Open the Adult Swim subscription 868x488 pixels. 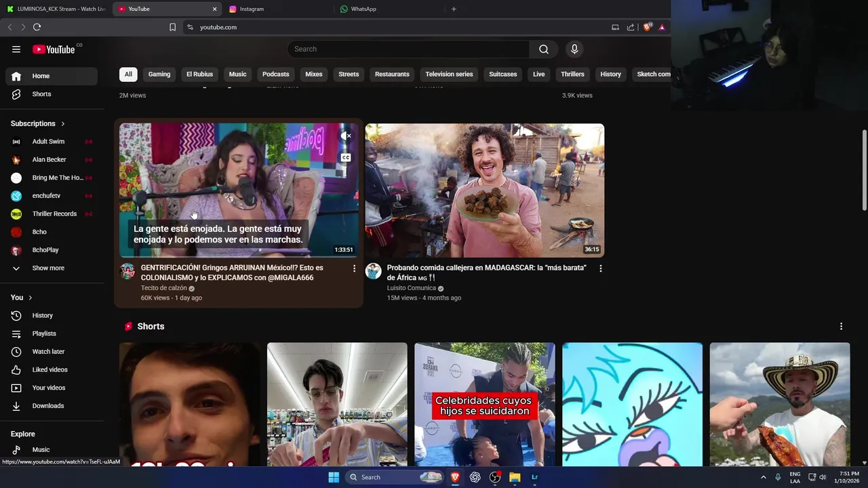coord(52,142)
